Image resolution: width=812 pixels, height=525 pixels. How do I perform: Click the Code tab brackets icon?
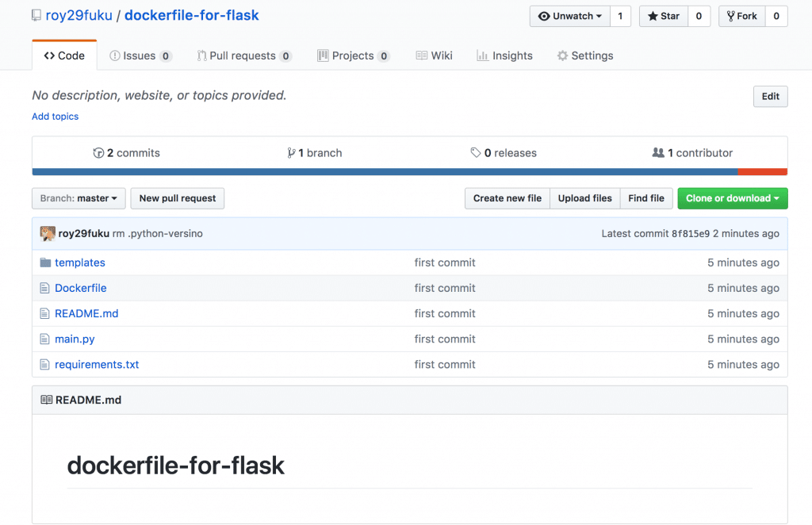click(x=49, y=56)
